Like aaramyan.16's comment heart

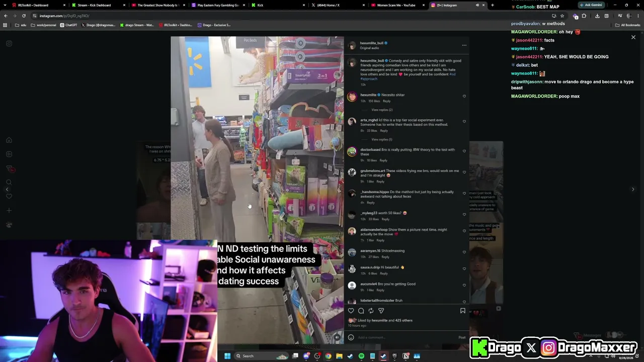(x=464, y=252)
